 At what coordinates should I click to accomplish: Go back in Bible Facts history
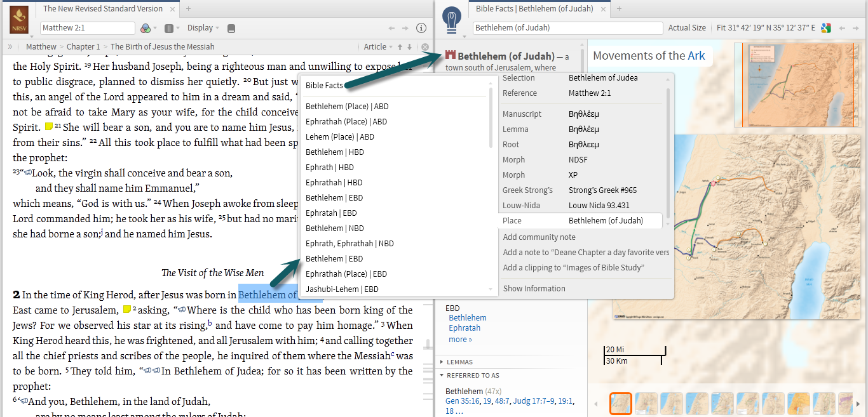[842, 28]
